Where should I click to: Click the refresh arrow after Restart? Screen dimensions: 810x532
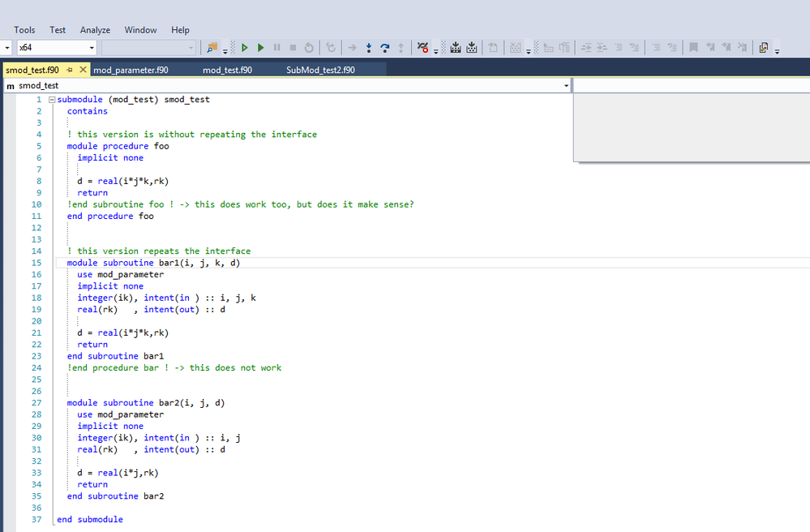pyautogui.click(x=331, y=48)
